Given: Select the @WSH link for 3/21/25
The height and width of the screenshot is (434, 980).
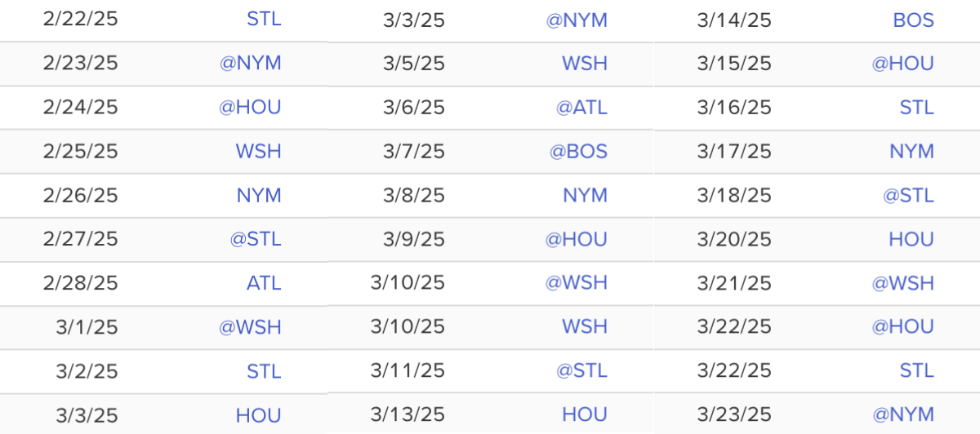Looking at the screenshot, I should pos(902,283).
